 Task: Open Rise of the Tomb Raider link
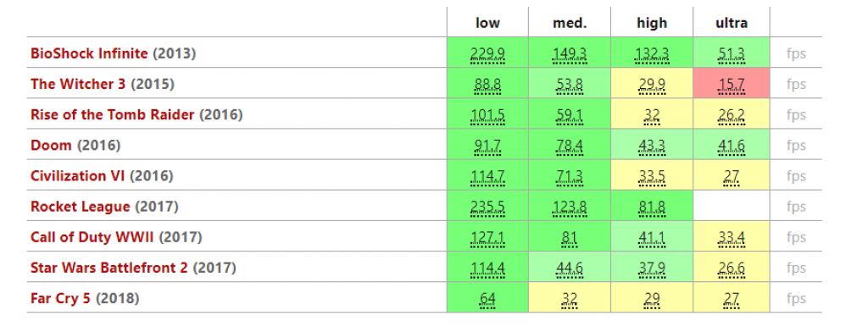pos(113,114)
